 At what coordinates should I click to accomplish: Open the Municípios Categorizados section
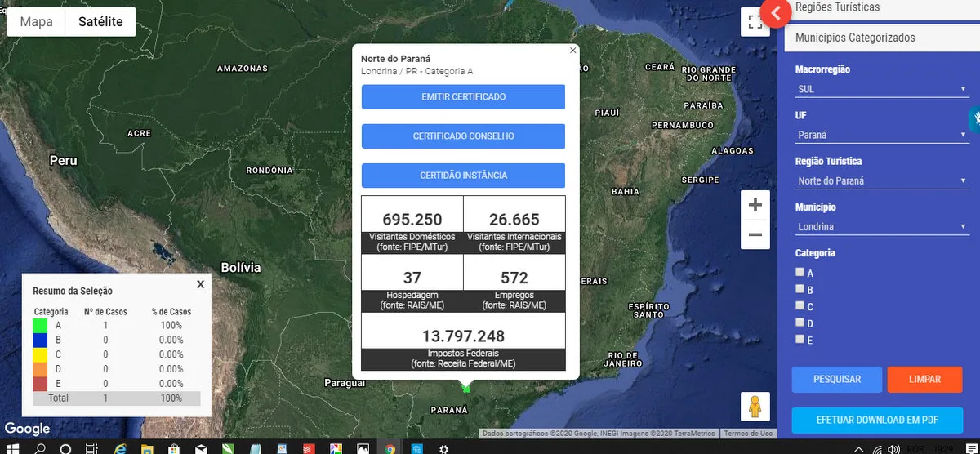882,38
